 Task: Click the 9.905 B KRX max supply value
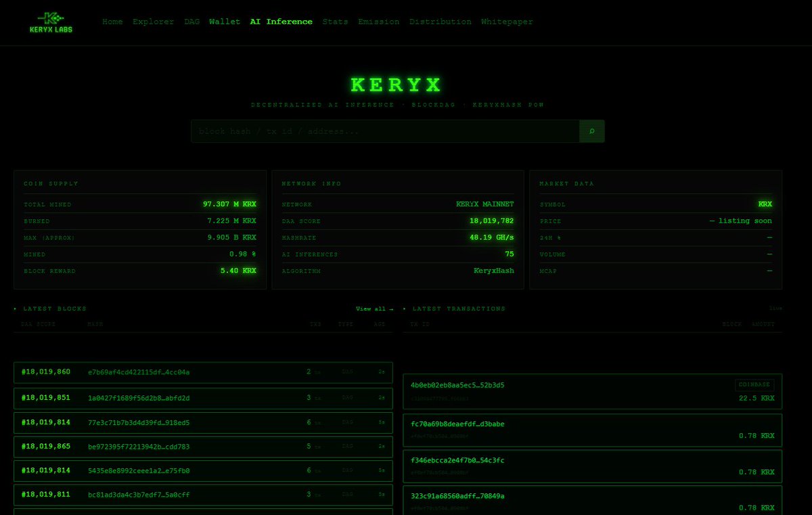point(231,238)
